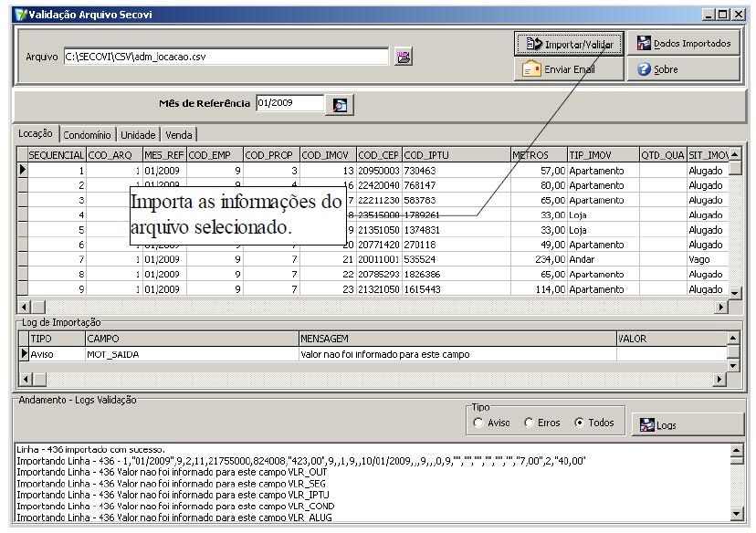Click the application icon in title bar

pos(10,13)
